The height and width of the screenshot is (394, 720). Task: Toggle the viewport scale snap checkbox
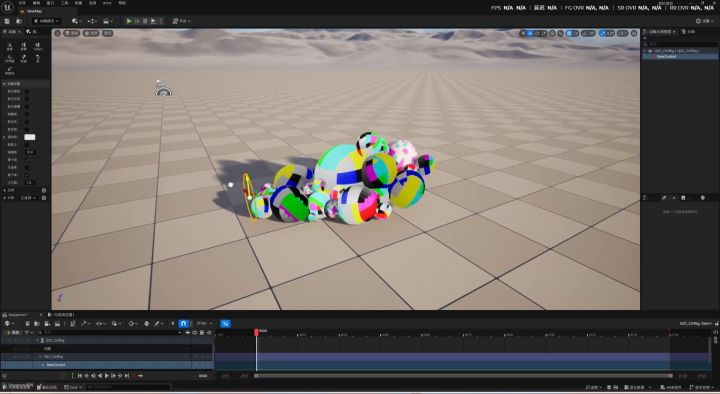(x=602, y=33)
